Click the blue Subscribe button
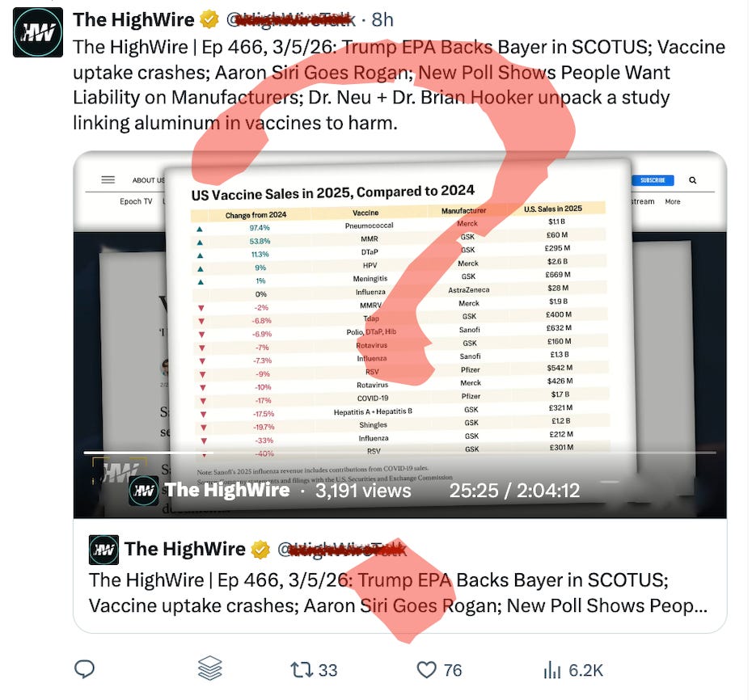 pyautogui.click(x=653, y=180)
